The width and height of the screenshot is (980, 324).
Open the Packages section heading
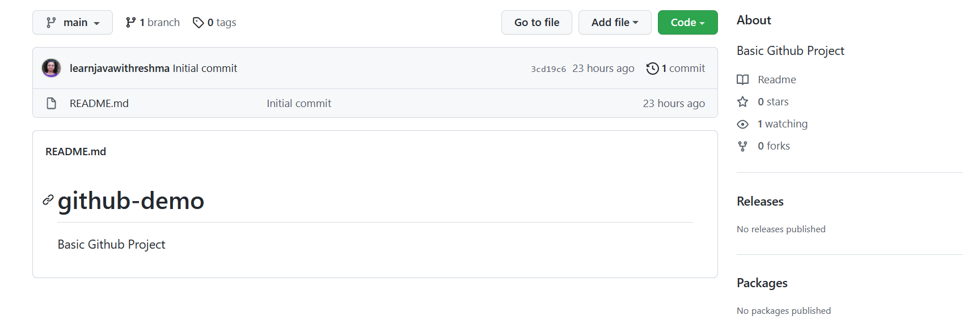click(x=762, y=283)
